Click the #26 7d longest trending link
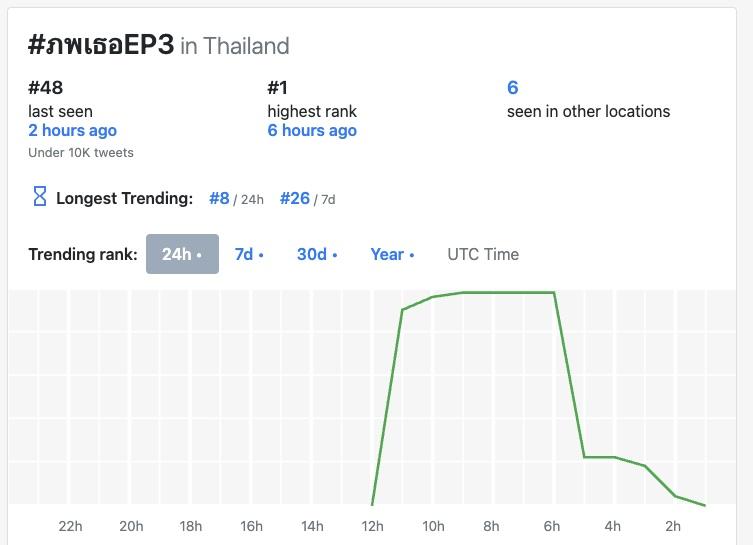Screen dimensions: 753x545 295,198
